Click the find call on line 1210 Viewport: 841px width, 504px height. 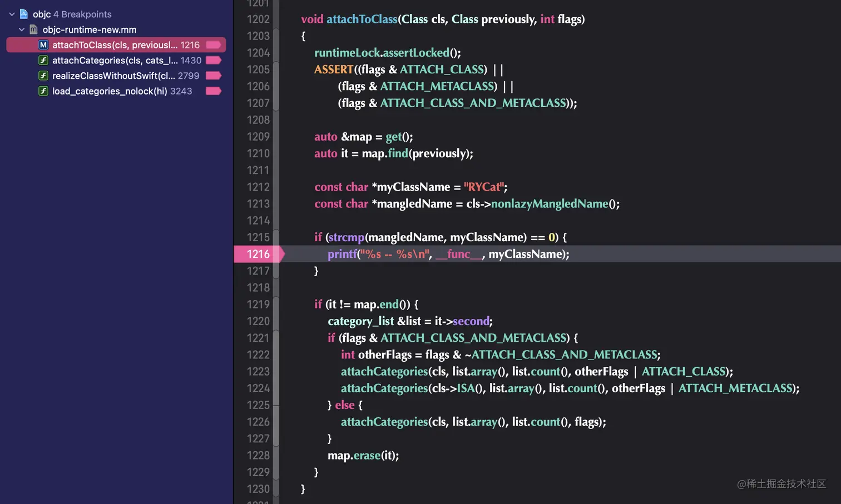click(398, 153)
